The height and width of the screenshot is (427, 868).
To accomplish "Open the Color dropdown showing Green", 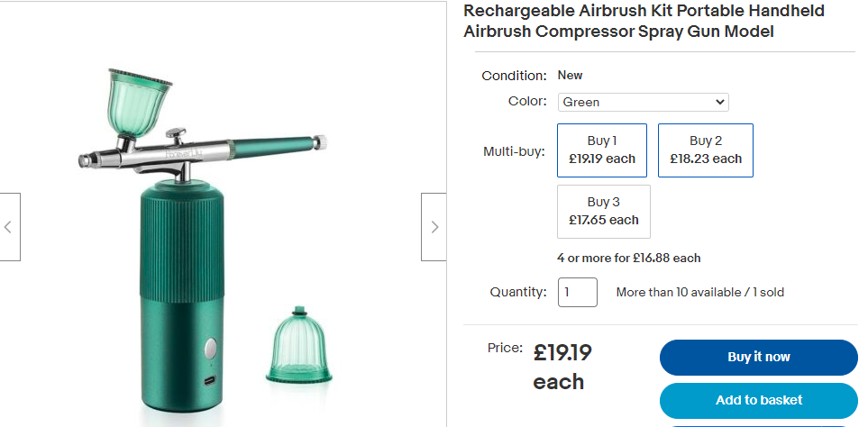I will (x=643, y=102).
